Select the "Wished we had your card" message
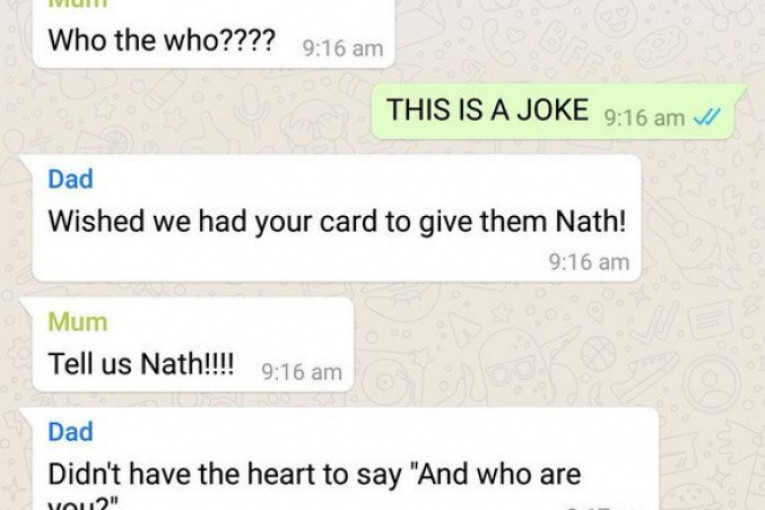Viewport: 765px width, 510px height. coord(337,219)
